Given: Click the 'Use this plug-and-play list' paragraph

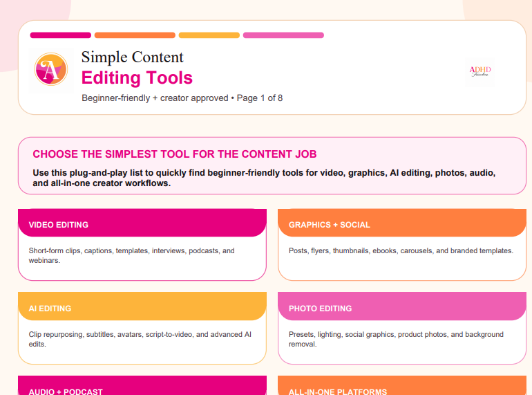Looking at the screenshot, I should pos(264,178).
